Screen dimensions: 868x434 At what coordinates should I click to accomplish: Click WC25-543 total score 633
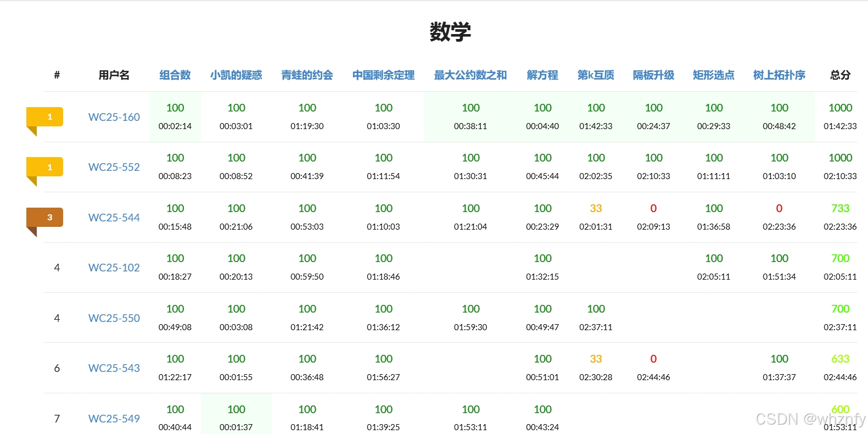840,359
